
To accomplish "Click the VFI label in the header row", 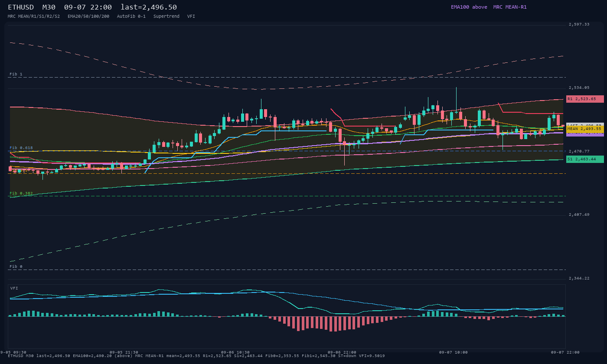I will click(x=191, y=16).
